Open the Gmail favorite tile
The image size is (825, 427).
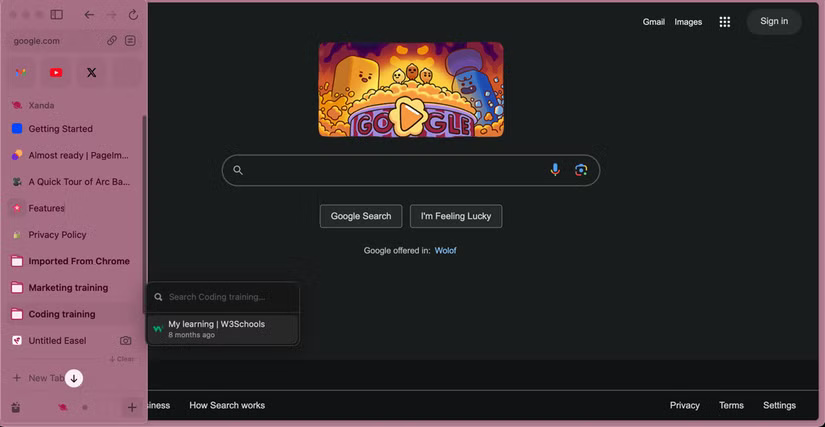[x=21, y=73]
